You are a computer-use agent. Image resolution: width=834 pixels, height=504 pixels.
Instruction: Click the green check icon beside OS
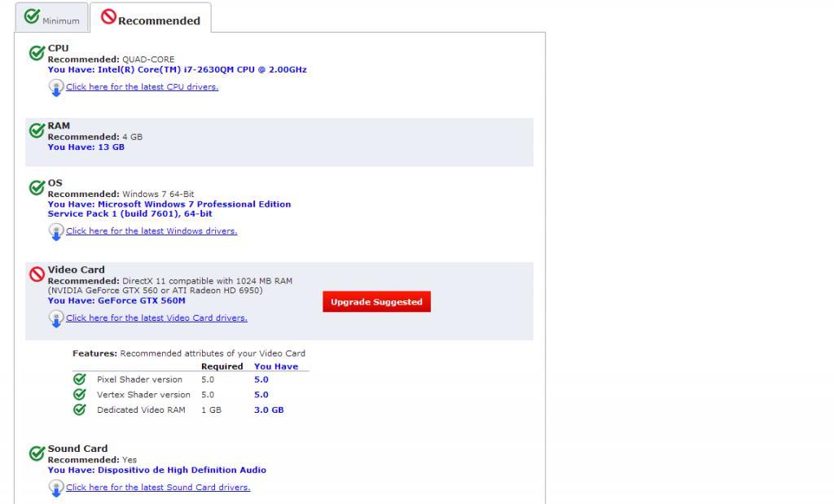[37, 187]
